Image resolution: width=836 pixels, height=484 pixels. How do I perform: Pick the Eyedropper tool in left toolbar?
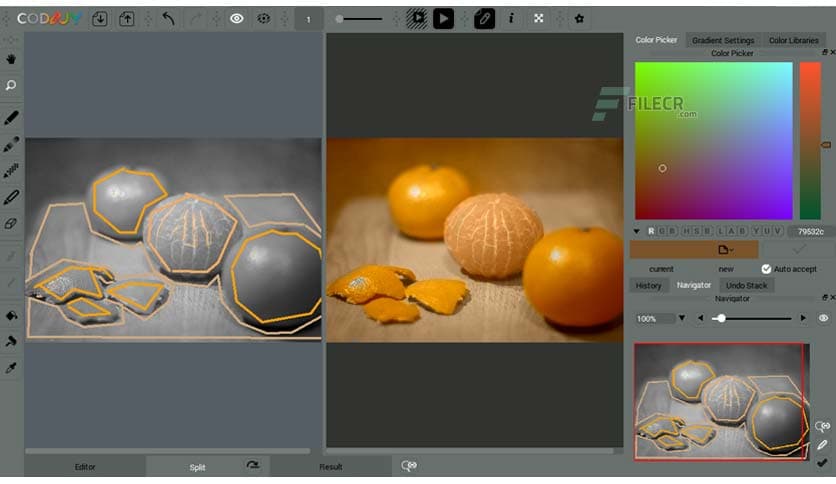pyautogui.click(x=11, y=368)
